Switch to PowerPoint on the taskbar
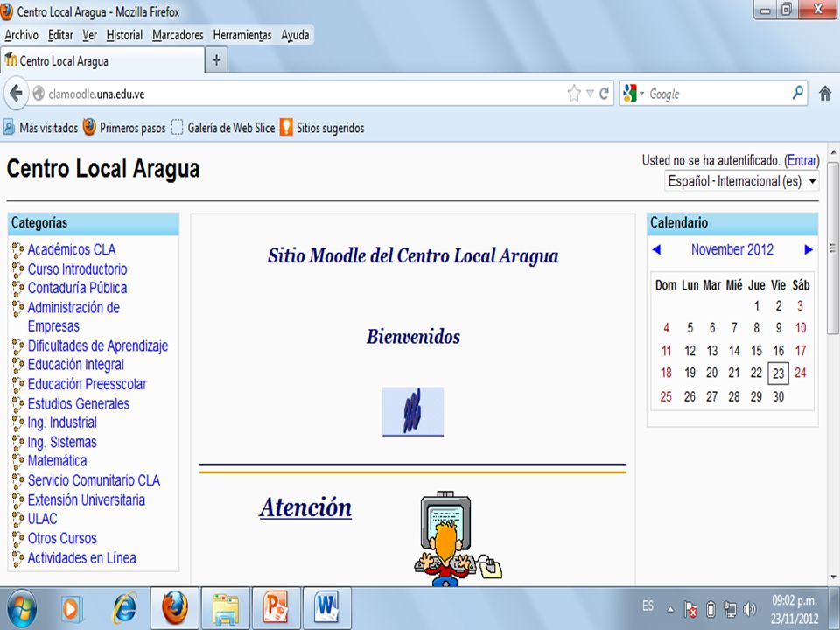 pyautogui.click(x=276, y=608)
